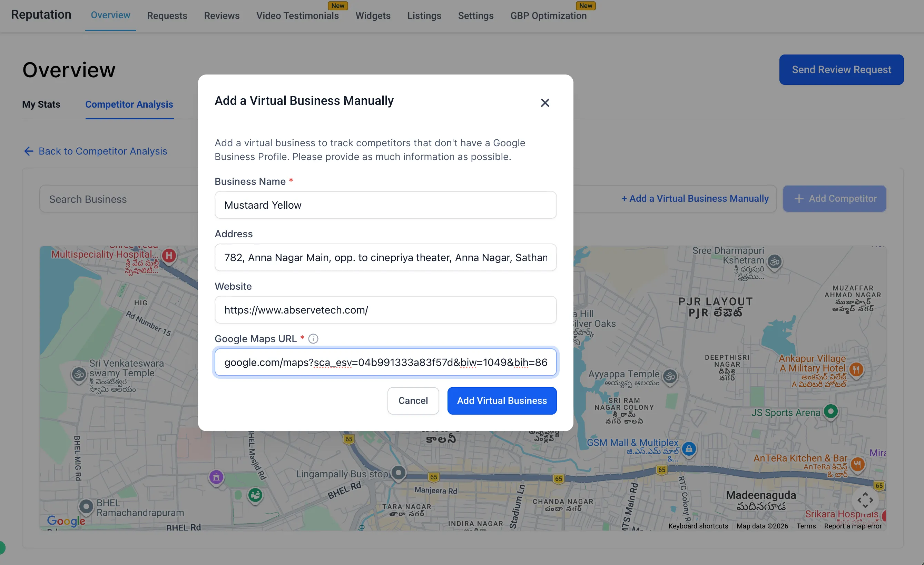Focus the Business Name field
The width and height of the screenshot is (924, 565).
click(x=385, y=205)
